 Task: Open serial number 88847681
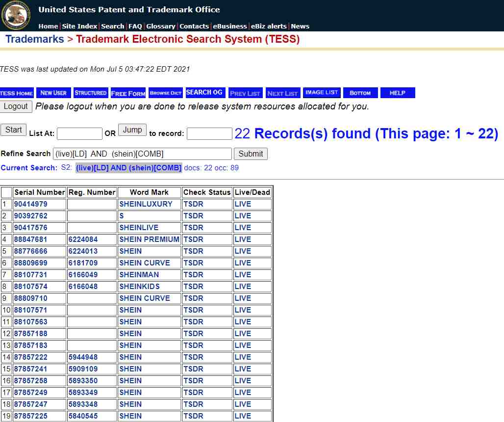(30, 239)
